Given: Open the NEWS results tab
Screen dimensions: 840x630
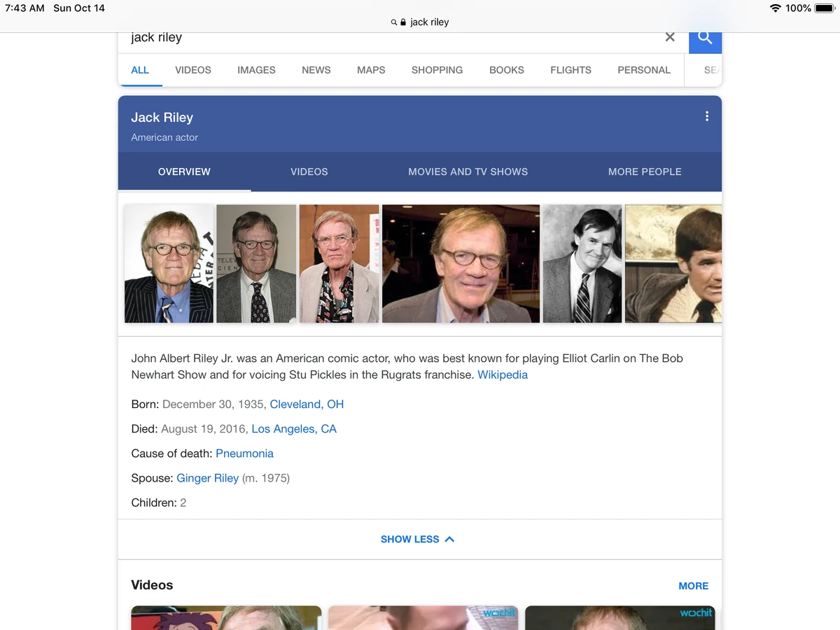Looking at the screenshot, I should 316,70.
